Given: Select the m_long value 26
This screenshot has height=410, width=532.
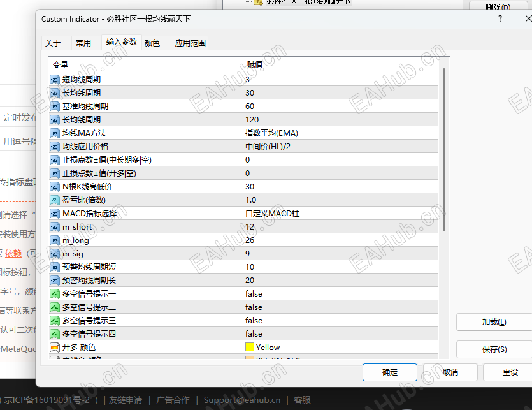Looking at the screenshot, I should 341,240.
